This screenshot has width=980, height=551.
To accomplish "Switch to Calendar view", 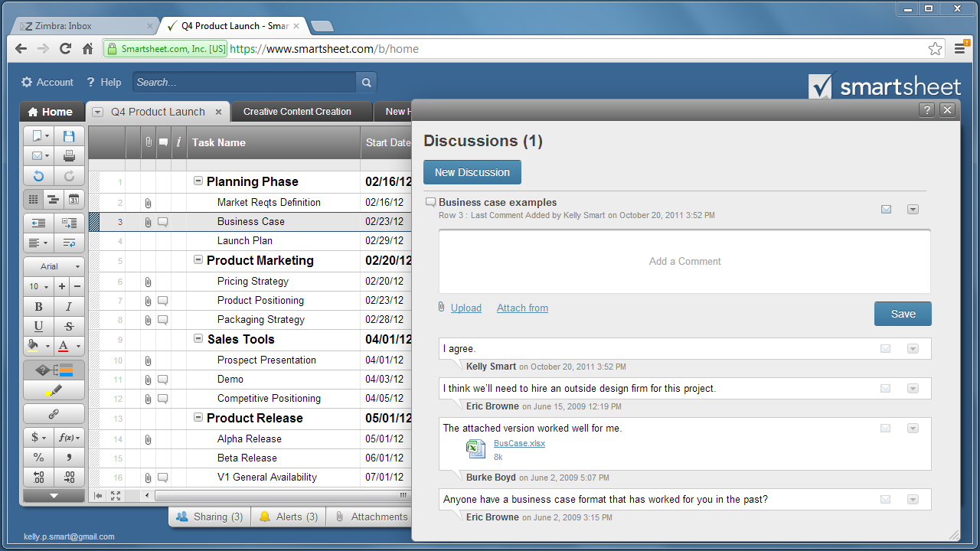I will pos(74,200).
